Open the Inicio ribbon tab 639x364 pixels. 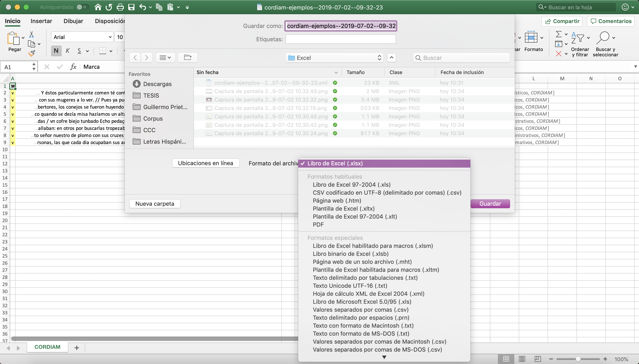12,21
